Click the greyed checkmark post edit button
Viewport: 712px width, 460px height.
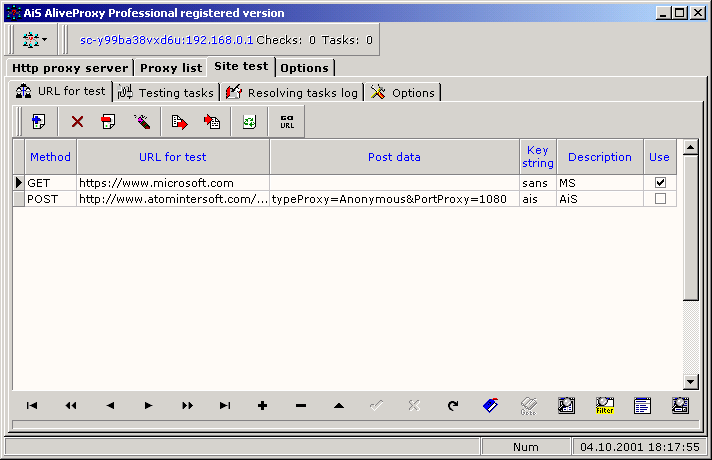coord(376,405)
